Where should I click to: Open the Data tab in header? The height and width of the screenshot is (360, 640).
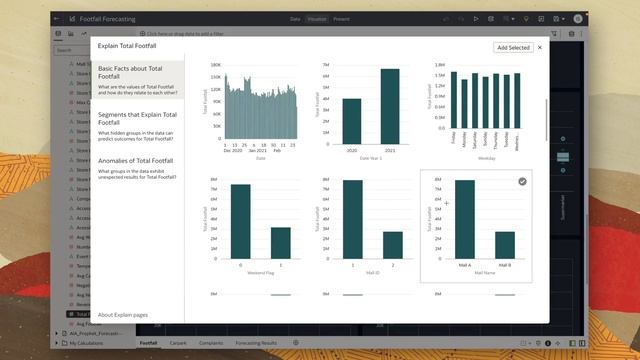295,19
